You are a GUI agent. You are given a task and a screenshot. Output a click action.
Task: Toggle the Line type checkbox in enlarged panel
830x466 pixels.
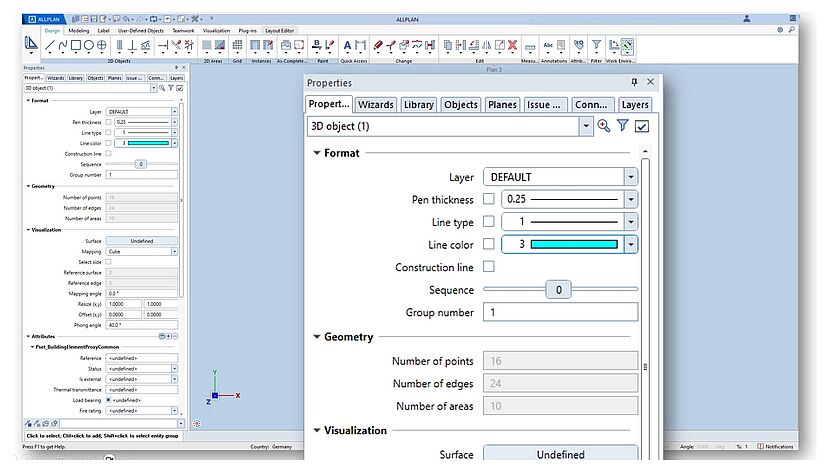[489, 222]
